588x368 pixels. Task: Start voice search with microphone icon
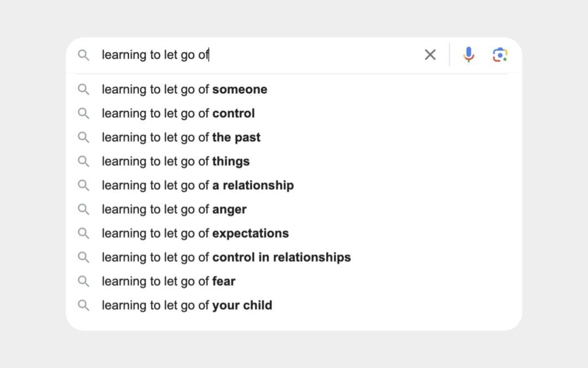[469, 55]
